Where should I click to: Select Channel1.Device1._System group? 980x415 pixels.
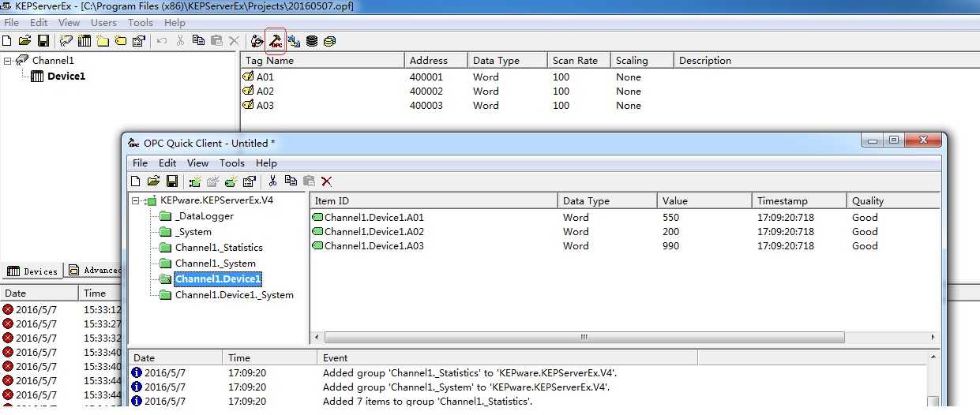click(x=235, y=295)
